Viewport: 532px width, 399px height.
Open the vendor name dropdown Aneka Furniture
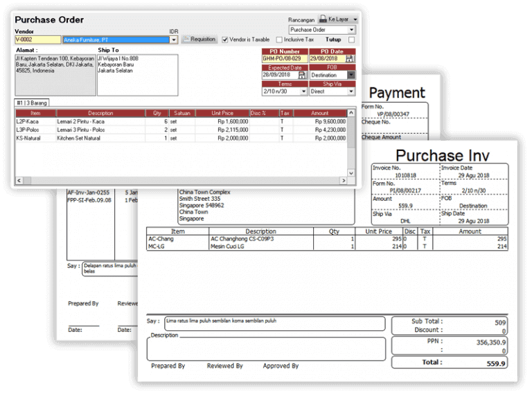pyautogui.click(x=174, y=40)
